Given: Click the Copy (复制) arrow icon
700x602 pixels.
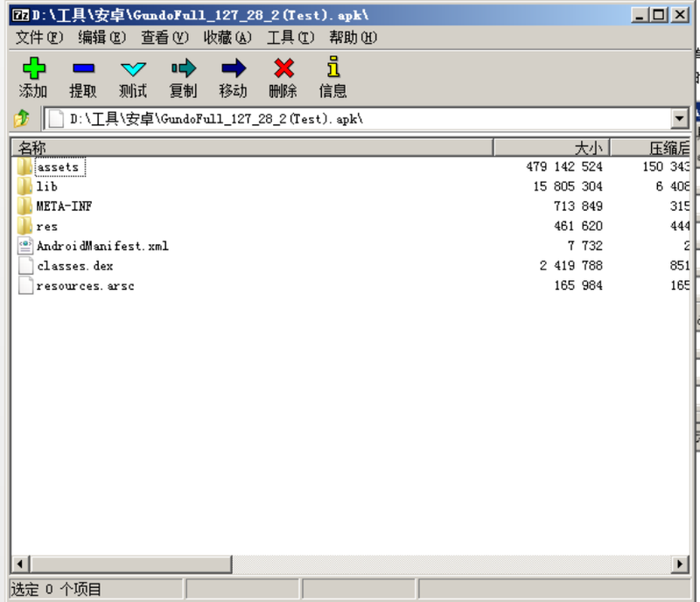Looking at the screenshot, I should click(x=184, y=68).
